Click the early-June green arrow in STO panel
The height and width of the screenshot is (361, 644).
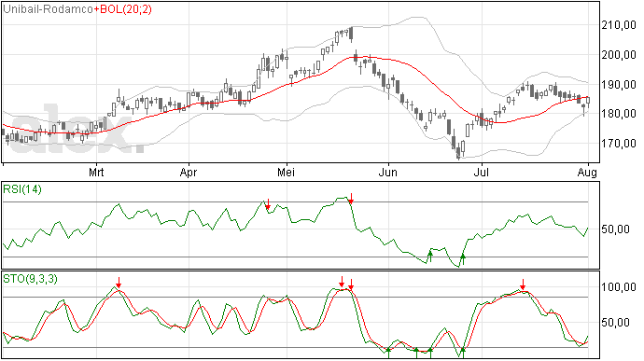(x=388, y=353)
